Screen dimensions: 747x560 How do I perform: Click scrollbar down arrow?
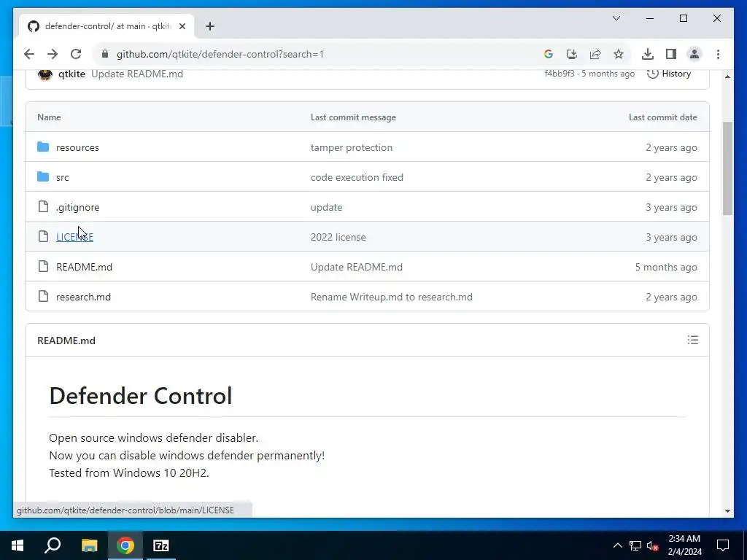pyautogui.click(x=727, y=511)
